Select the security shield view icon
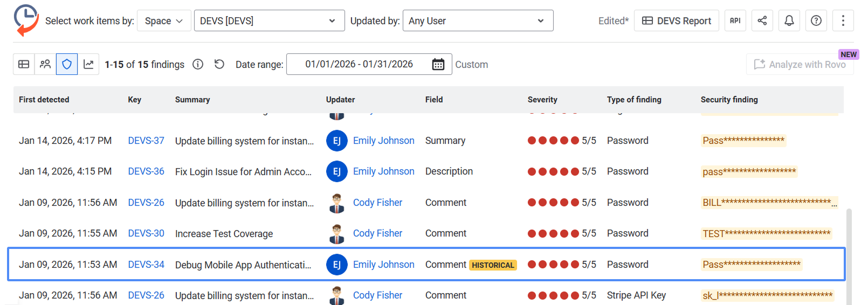 [67, 64]
